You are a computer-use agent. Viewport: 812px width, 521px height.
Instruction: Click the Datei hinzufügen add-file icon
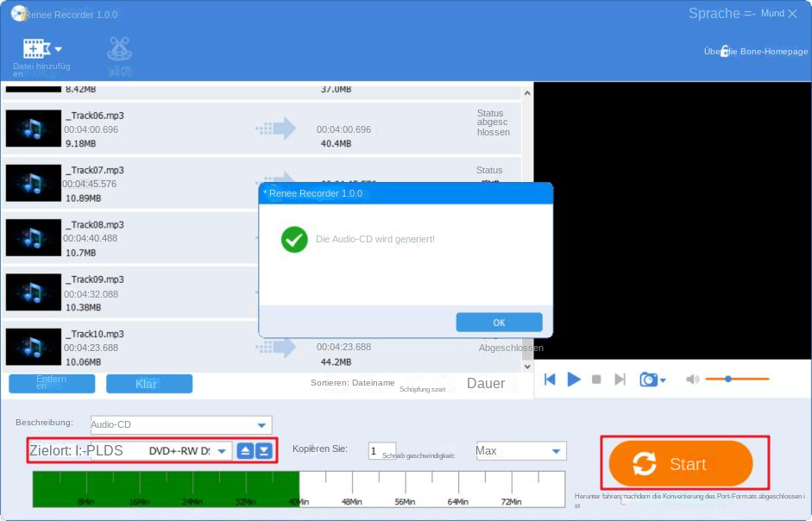[x=35, y=47]
